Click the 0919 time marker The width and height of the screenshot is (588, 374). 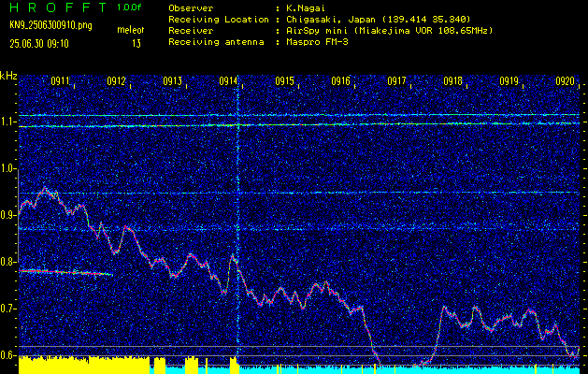(x=509, y=81)
